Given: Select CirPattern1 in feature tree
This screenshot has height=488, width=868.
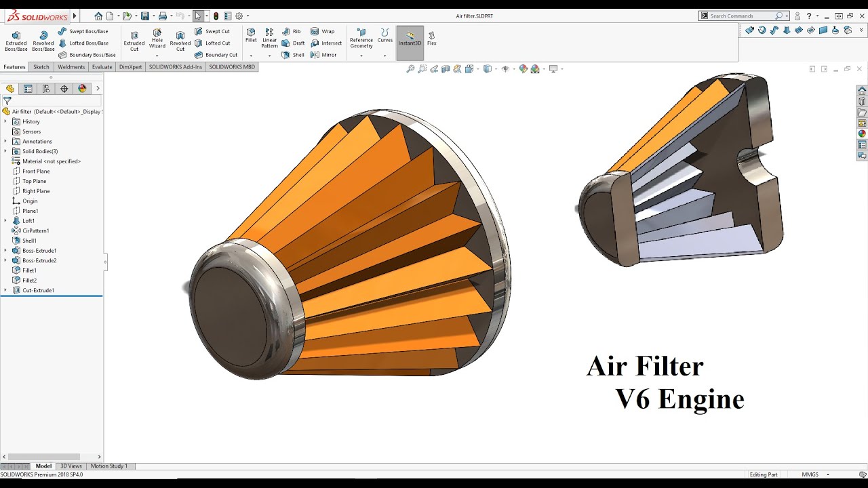Looking at the screenshot, I should pos(31,231).
